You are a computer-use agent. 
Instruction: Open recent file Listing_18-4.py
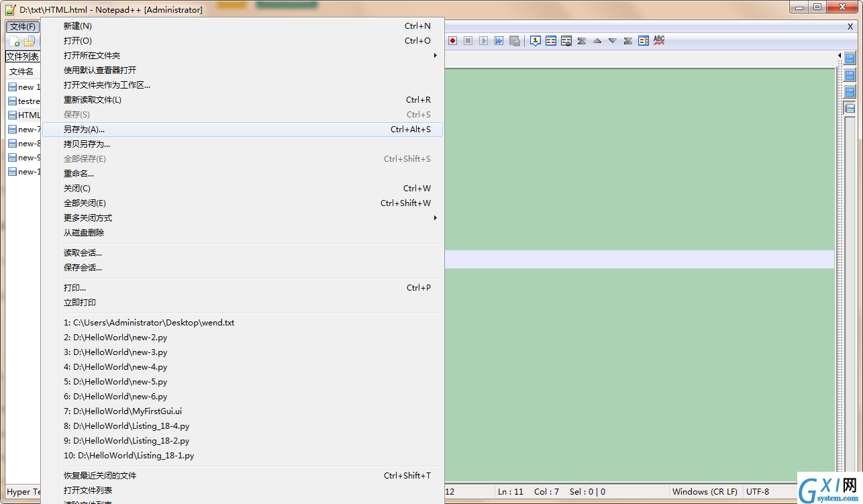point(242,426)
